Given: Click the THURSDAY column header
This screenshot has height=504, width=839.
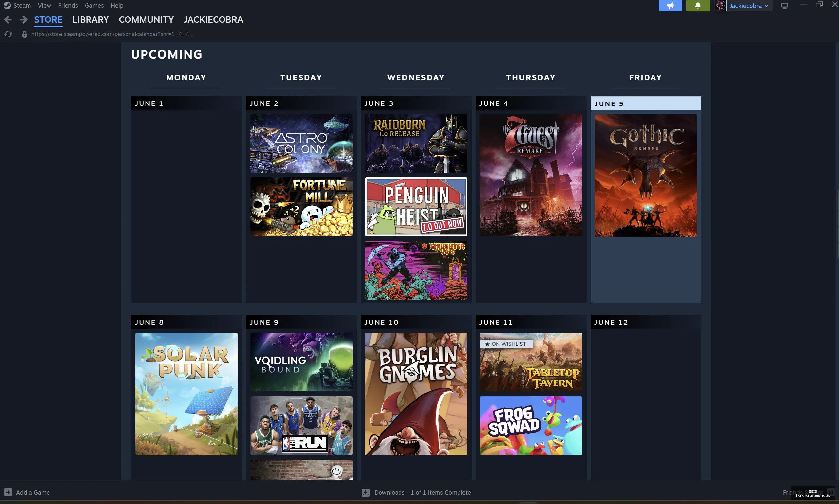Looking at the screenshot, I should (531, 77).
